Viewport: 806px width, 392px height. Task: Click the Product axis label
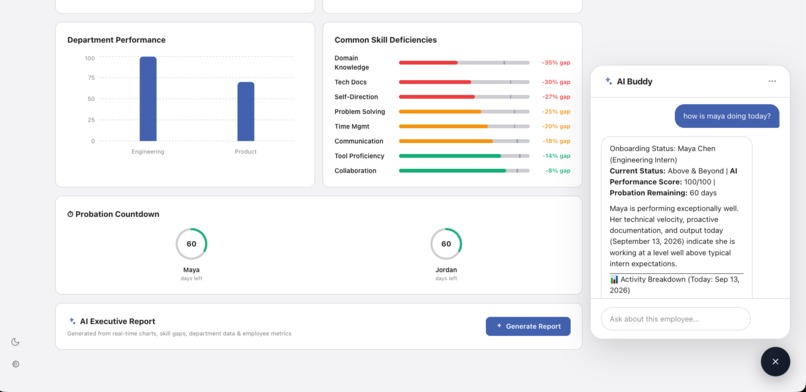(x=246, y=152)
